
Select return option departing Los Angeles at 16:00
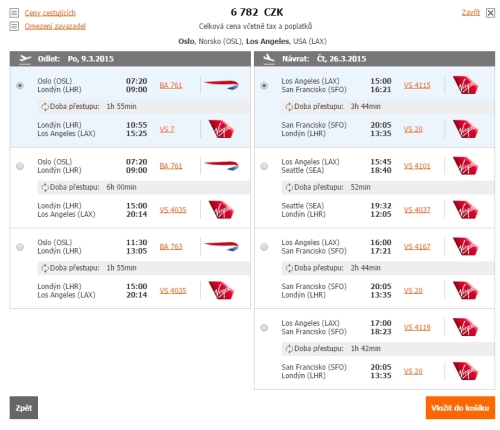264,247
